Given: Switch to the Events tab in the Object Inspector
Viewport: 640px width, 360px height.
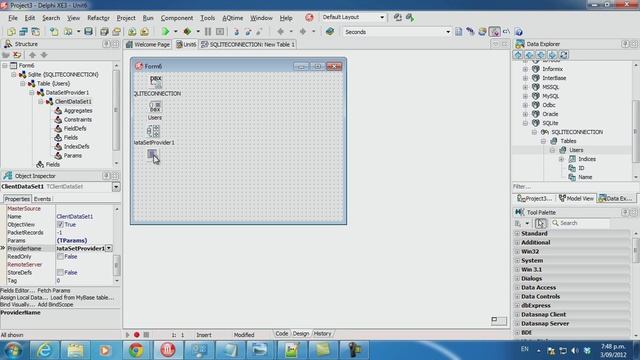Looking at the screenshot, I should [42, 199].
